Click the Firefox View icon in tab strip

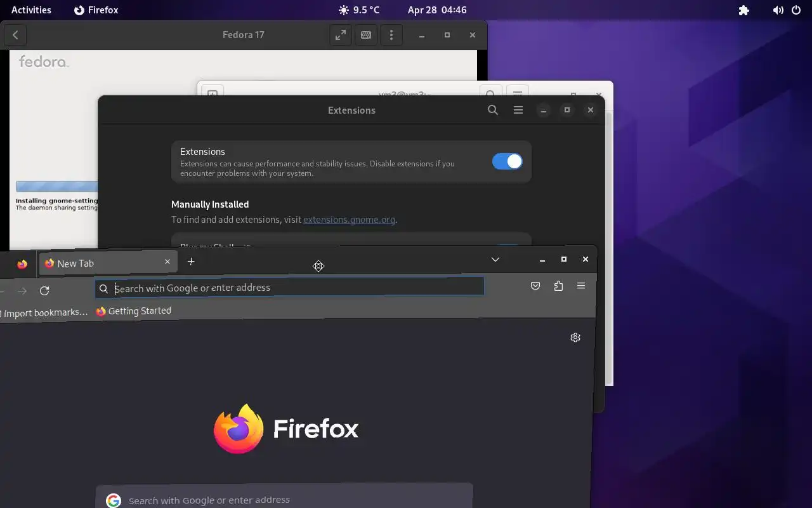click(x=22, y=264)
